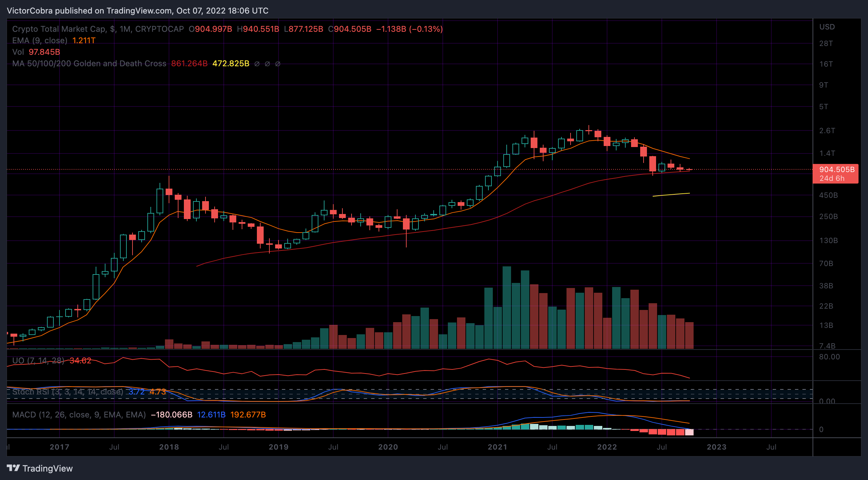Click the 5T price axis label

pos(823,106)
